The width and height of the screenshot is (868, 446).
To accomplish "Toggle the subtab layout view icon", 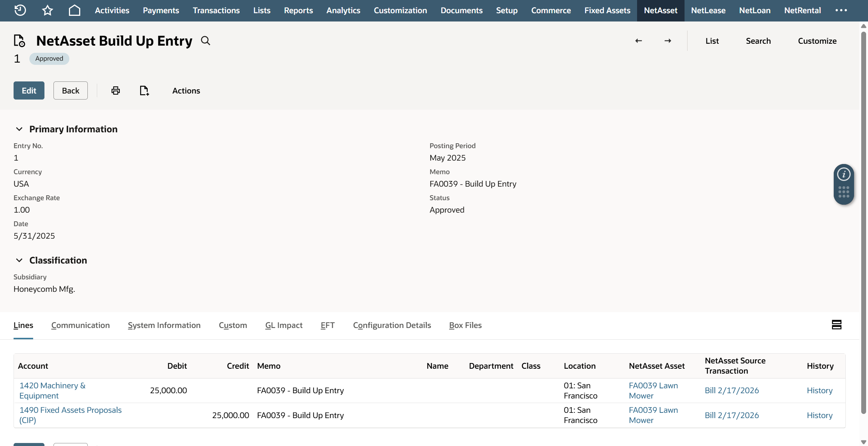I will (x=836, y=325).
